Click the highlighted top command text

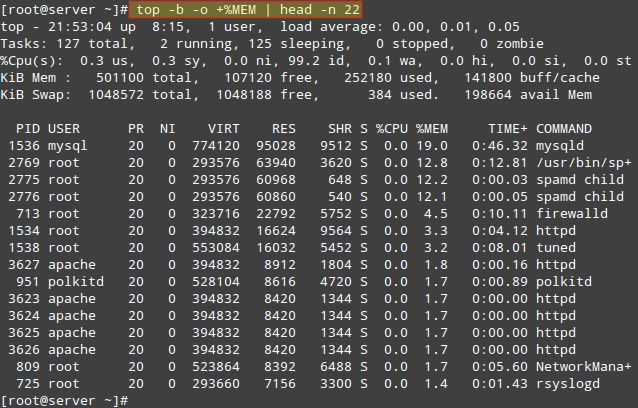(x=246, y=9)
